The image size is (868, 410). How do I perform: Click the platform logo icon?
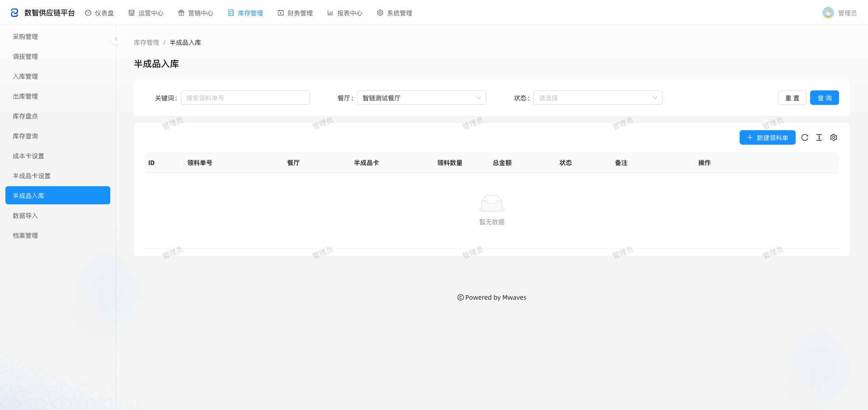click(14, 13)
